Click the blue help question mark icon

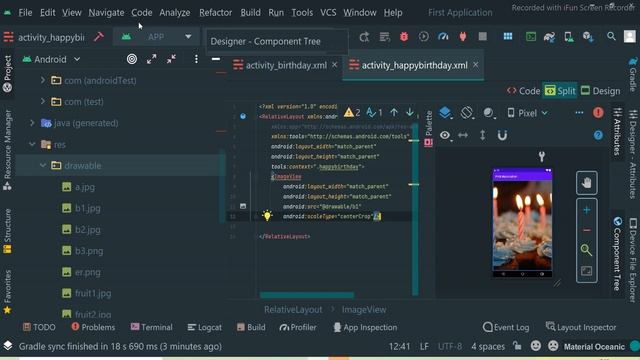(598, 135)
